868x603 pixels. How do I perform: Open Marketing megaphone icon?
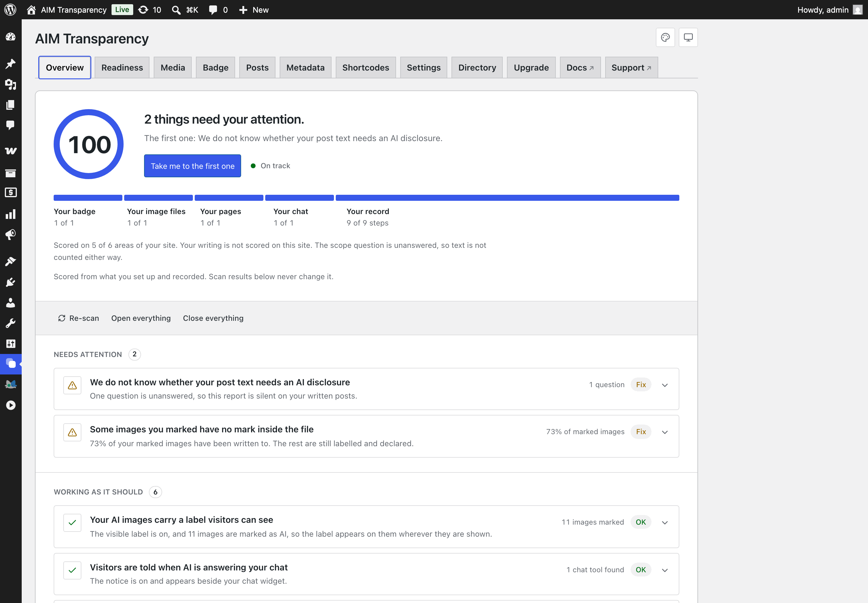click(11, 235)
